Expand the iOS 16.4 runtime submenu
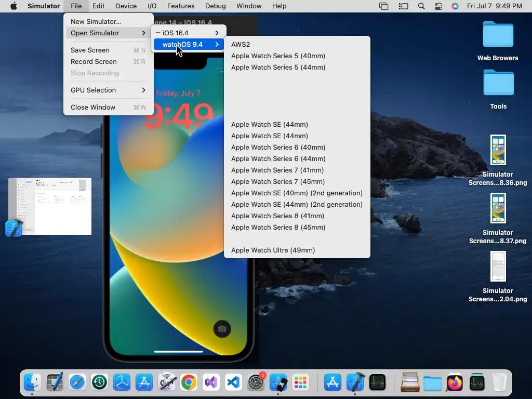The height and width of the screenshot is (399, 532). coord(189,33)
